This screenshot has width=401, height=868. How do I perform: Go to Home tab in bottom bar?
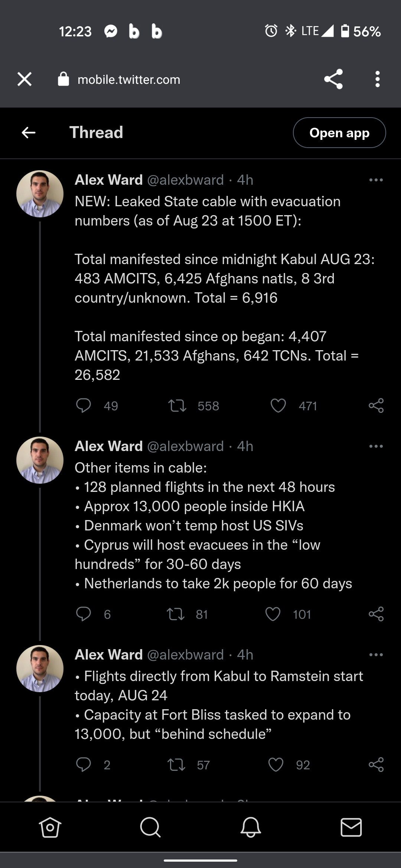coord(50,827)
